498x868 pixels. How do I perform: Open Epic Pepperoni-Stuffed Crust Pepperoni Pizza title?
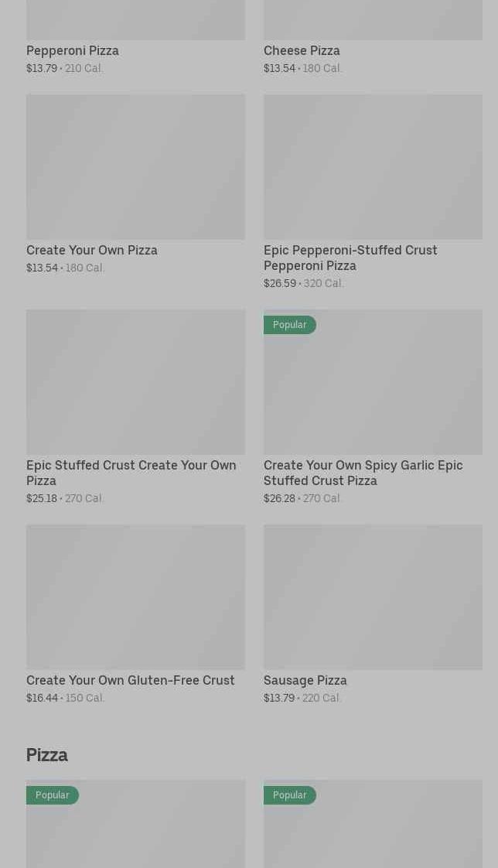pyautogui.click(x=350, y=258)
